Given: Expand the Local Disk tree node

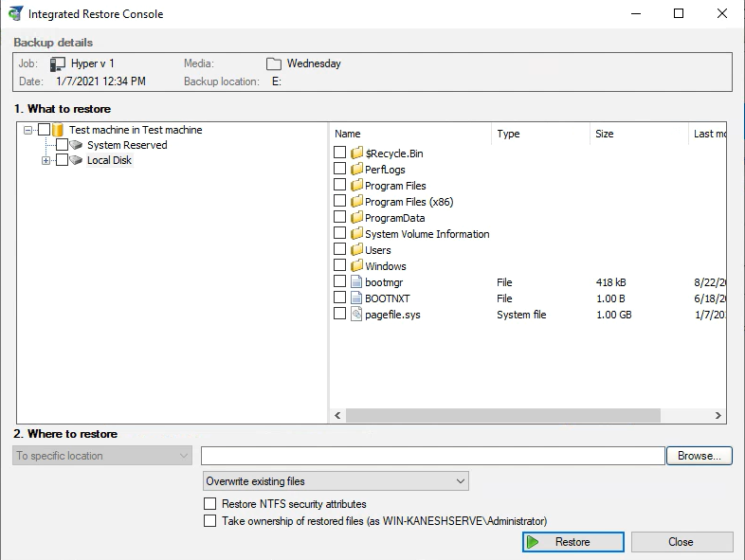Looking at the screenshot, I should (x=45, y=160).
